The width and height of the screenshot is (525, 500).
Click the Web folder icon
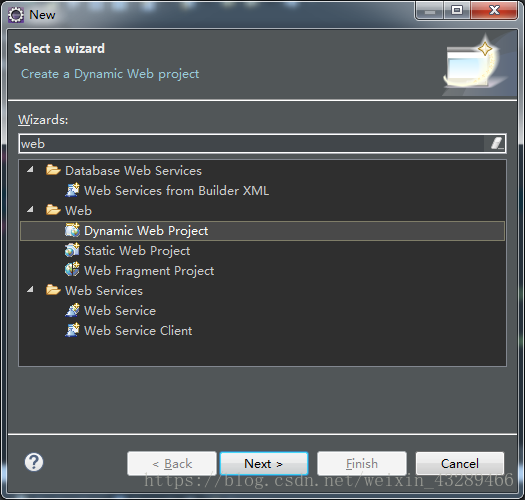(53, 210)
